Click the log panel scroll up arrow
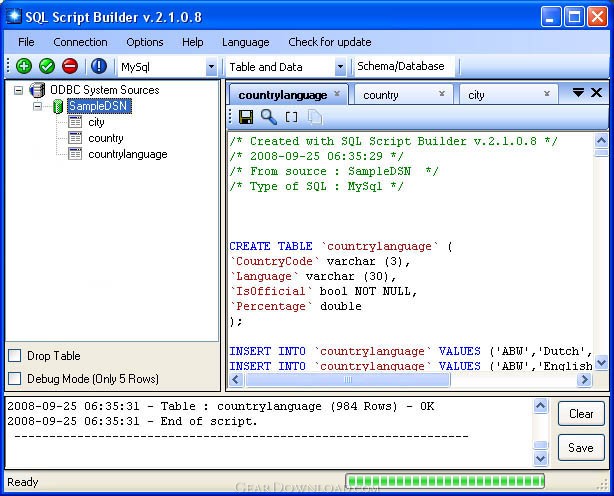Viewport: 614px width, 496px height. tap(541, 406)
